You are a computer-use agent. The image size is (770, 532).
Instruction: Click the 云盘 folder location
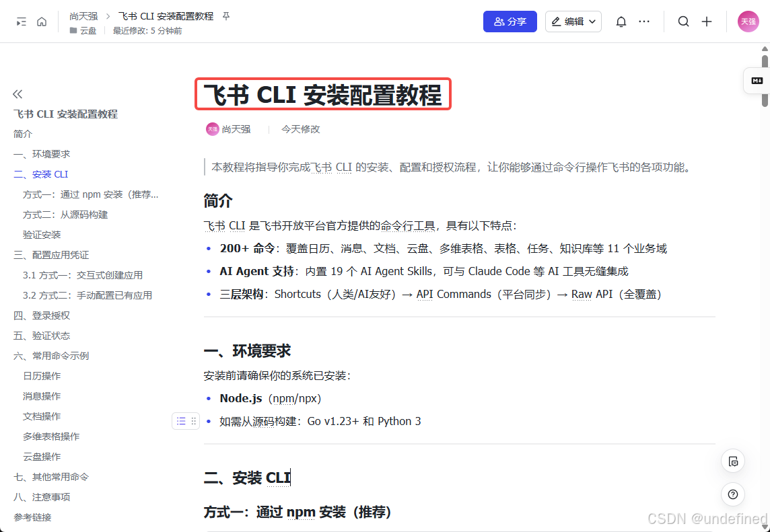pos(83,30)
